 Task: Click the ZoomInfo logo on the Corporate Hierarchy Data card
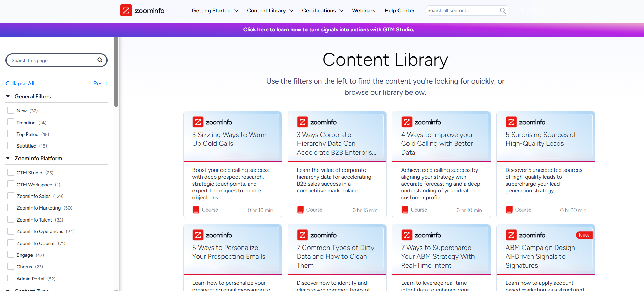point(317,122)
